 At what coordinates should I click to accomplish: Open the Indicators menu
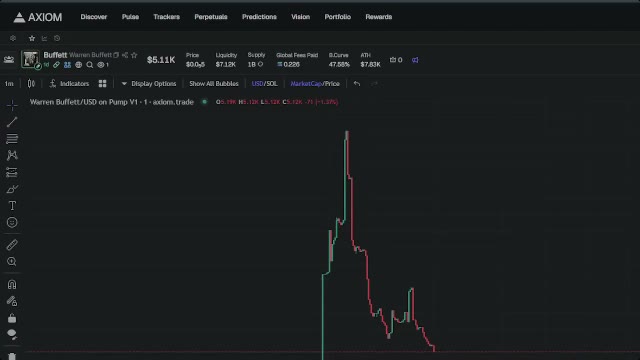(69, 84)
